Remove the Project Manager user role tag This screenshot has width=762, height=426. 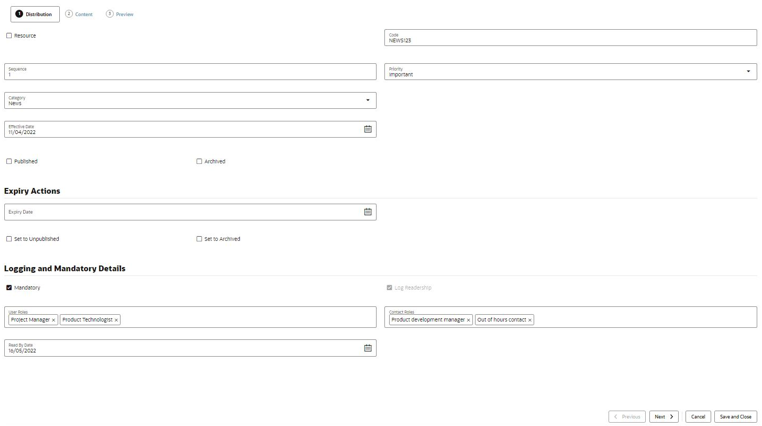tap(53, 320)
